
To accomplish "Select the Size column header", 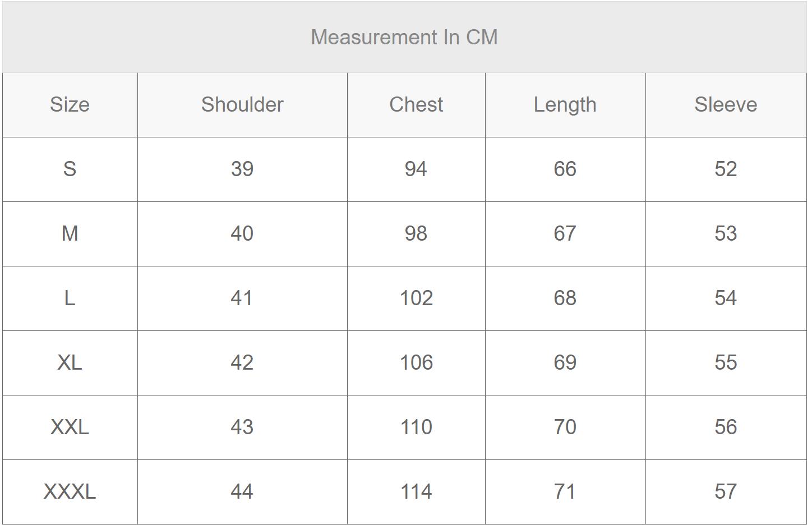I will tap(70, 104).
